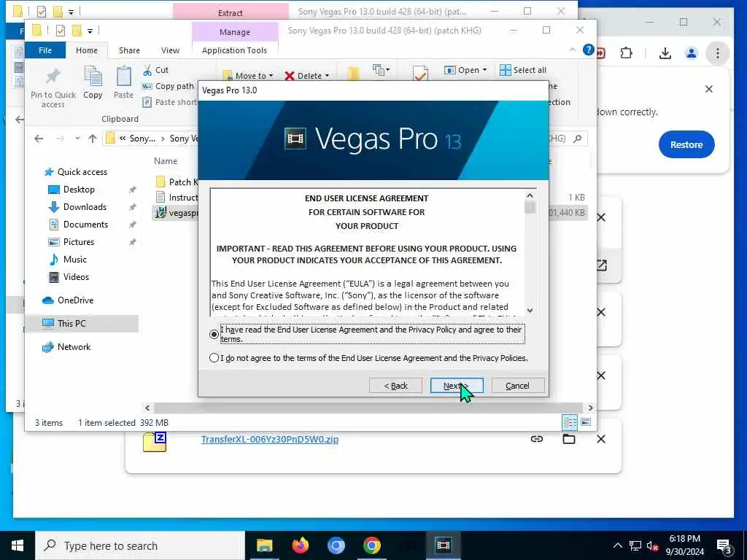Click Pin to Quick access icon
This screenshot has width=747, height=560.
(53, 76)
